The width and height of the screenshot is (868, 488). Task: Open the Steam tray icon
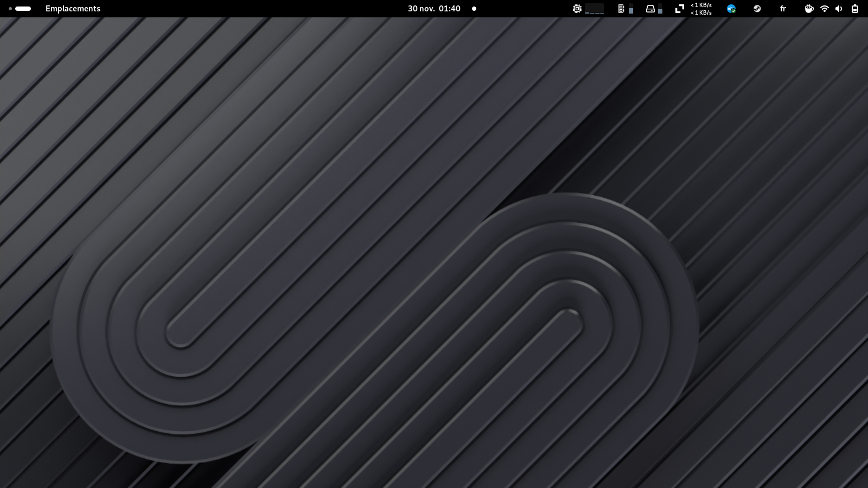(757, 9)
